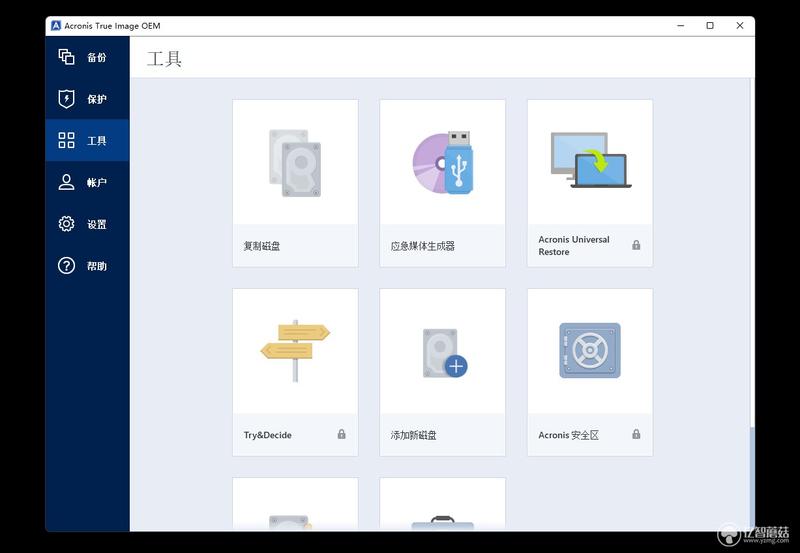Click the Acronis 安全区 label
800x553 pixels.
pos(568,435)
